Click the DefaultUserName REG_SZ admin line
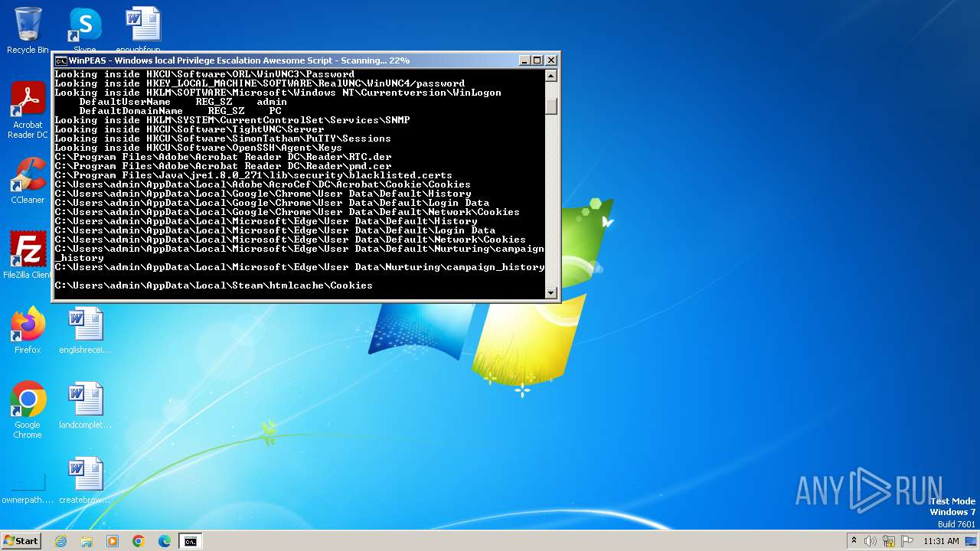980x551 pixels. pos(183,102)
